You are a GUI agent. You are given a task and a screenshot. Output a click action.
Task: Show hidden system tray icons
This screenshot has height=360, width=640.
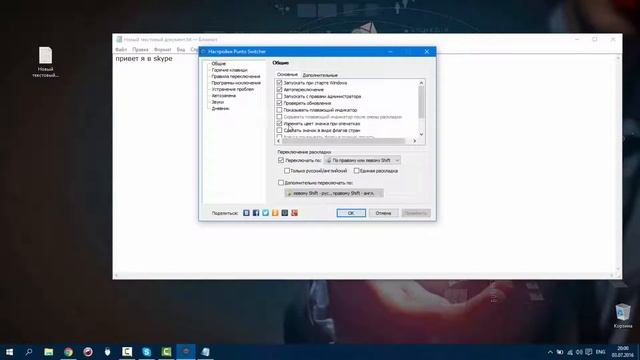[x=550, y=352]
